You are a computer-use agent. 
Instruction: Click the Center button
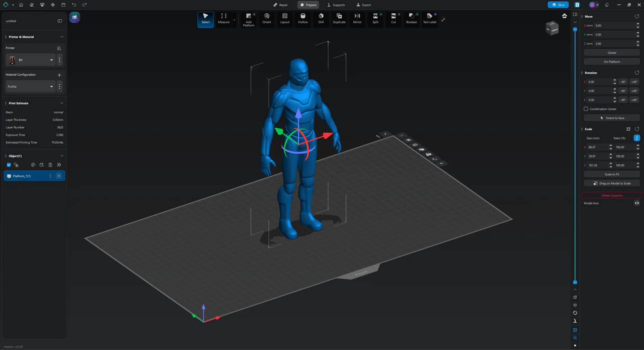(x=612, y=53)
